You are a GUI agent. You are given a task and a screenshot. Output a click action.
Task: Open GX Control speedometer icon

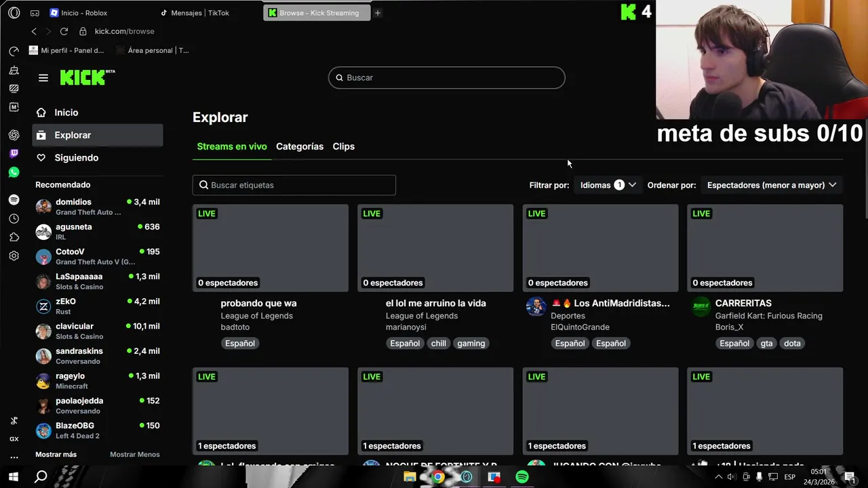(14, 52)
